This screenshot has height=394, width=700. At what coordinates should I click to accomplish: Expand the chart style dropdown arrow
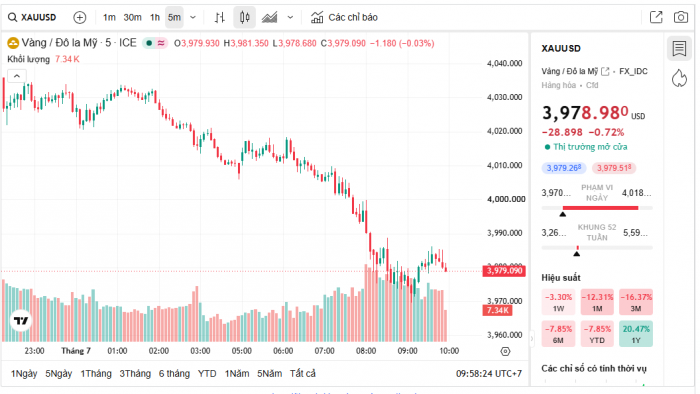pyautogui.click(x=290, y=17)
